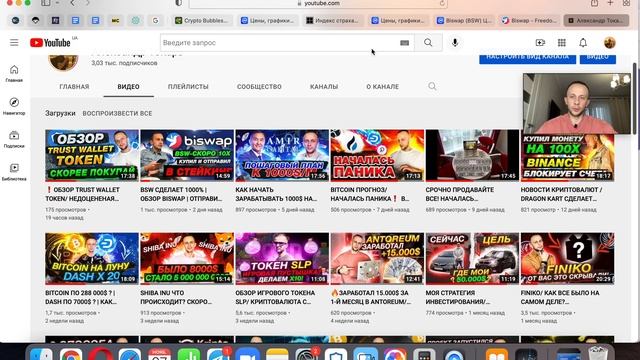Click the page vertical scrollbar

point(634,98)
